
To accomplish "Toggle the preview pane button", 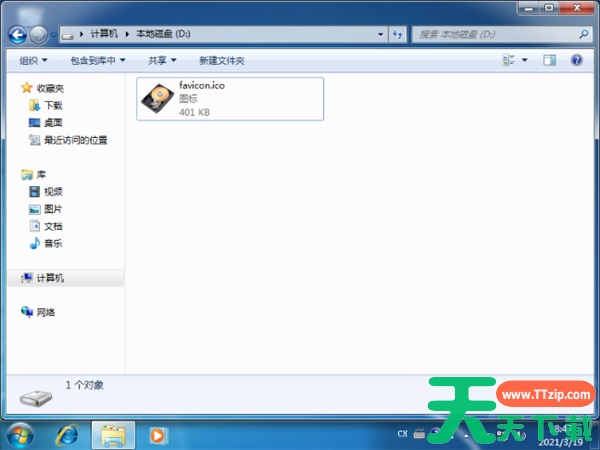I will [x=549, y=60].
